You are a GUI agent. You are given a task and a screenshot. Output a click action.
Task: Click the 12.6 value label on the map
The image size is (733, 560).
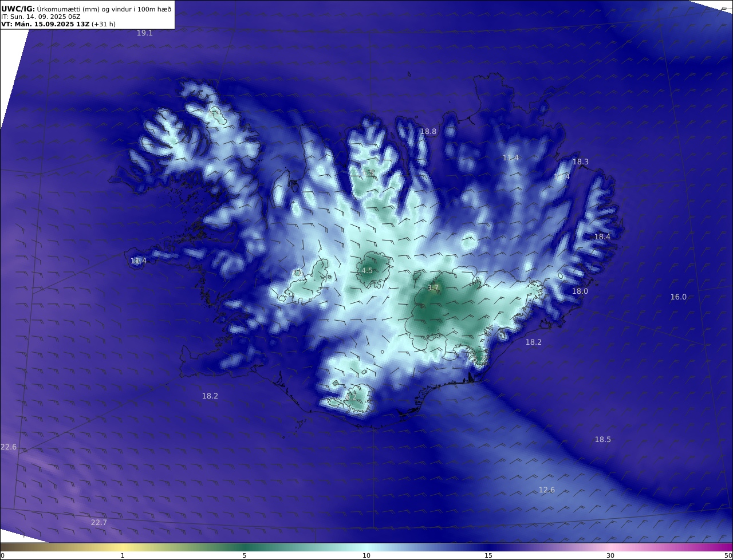547,490
